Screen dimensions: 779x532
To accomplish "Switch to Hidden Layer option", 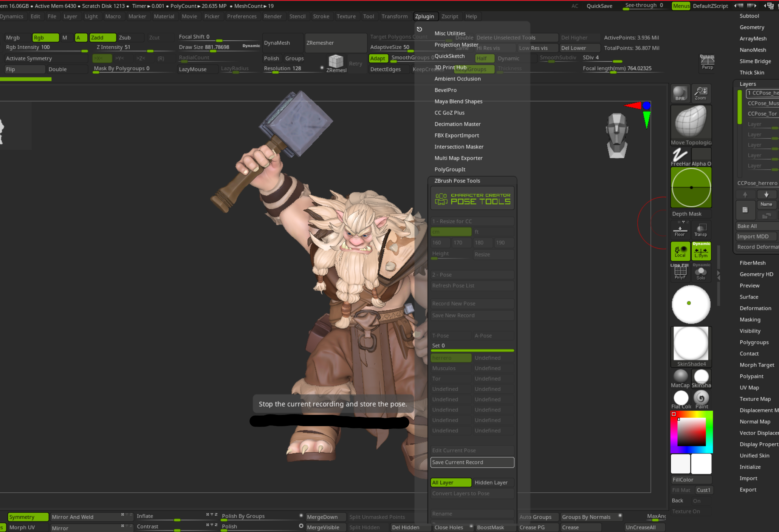I will [x=493, y=483].
